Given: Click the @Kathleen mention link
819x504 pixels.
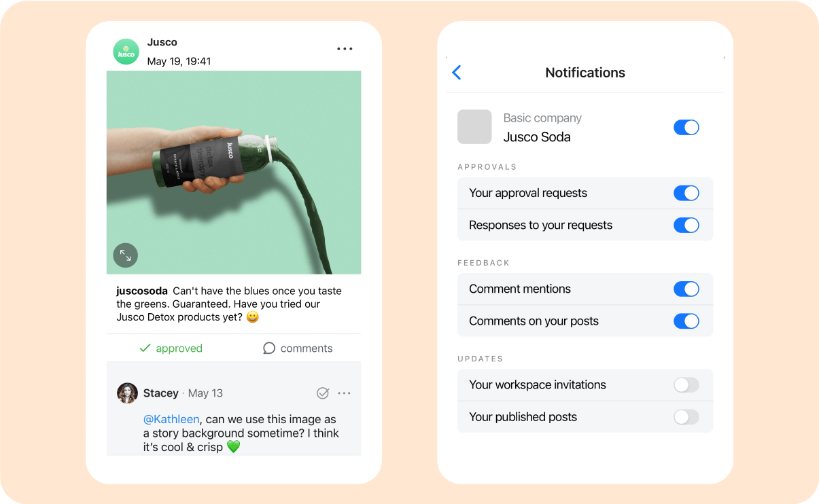Looking at the screenshot, I should coord(171,419).
